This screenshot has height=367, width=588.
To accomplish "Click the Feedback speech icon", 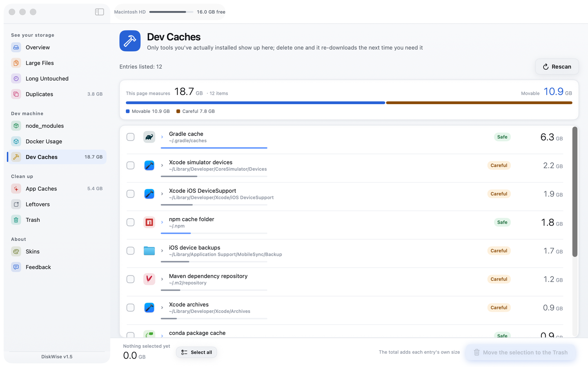I will click(x=16, y=267).
